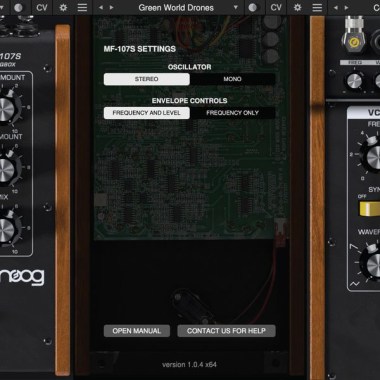
Task: Click the previous preset arrow left of Green World Drones
Action: [101, 7]
